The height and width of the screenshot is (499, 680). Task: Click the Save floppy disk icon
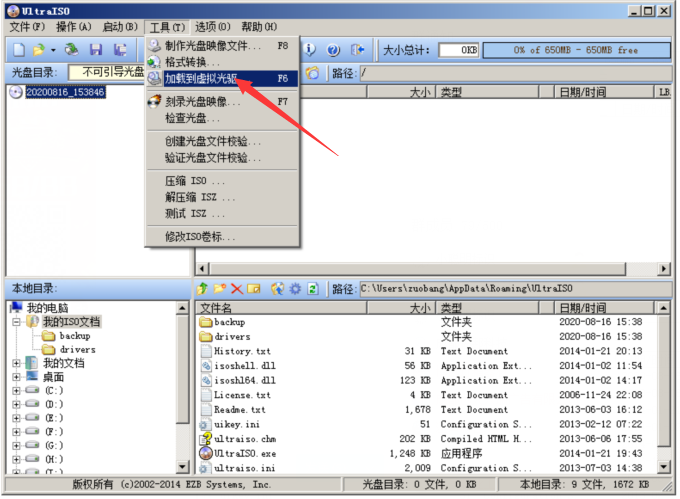point(96,50)
